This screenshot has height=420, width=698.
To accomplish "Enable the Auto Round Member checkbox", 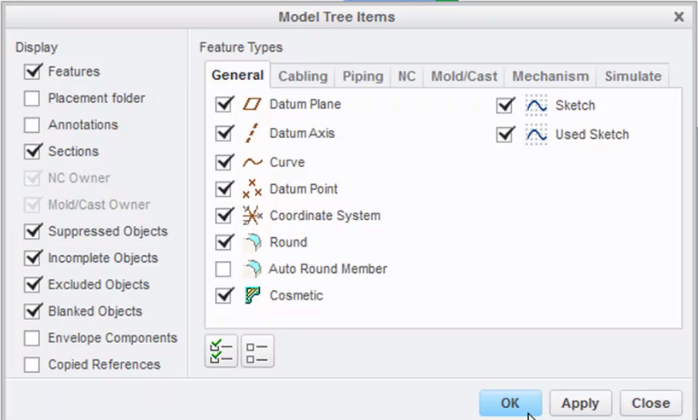I will pos(224,269).
